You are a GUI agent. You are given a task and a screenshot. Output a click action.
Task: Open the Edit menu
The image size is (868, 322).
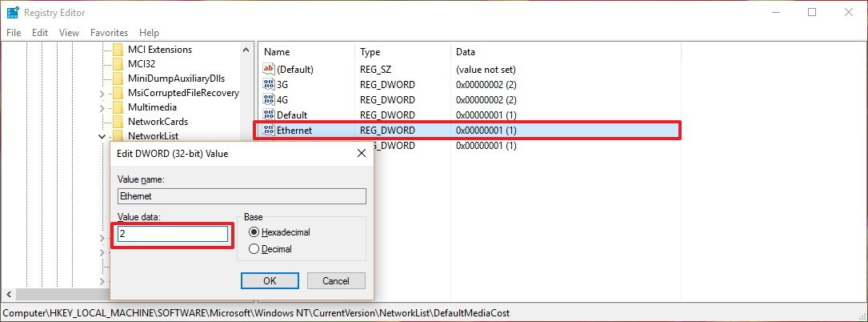[40, 33]
